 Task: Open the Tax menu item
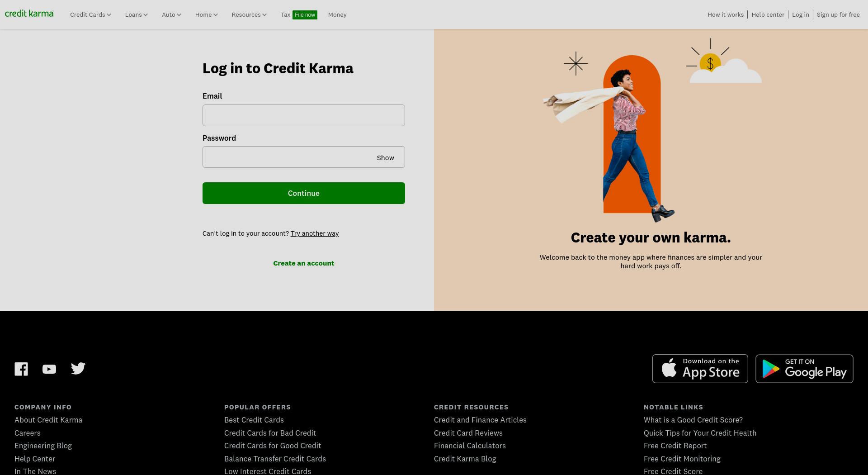285,15
